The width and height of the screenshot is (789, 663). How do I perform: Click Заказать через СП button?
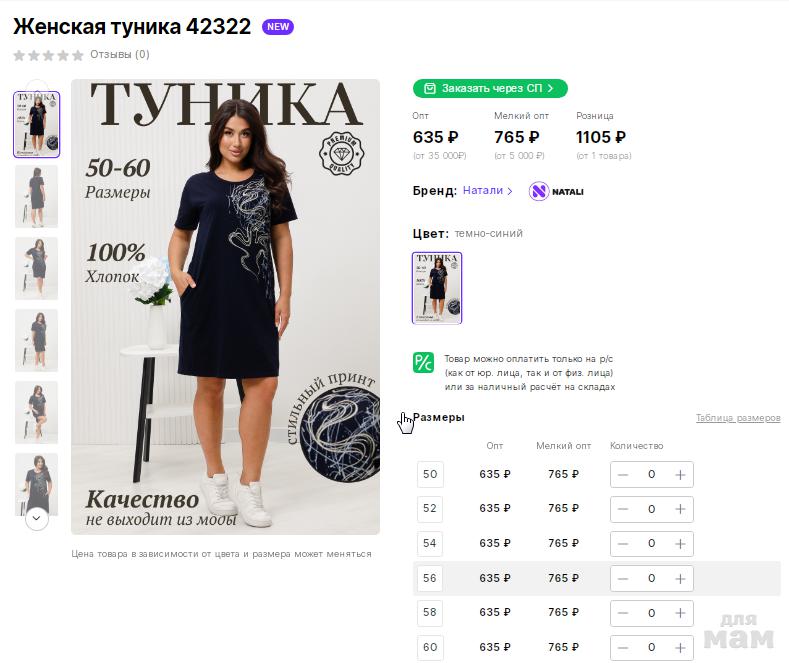pyautogui.click(x=490, y=88)
